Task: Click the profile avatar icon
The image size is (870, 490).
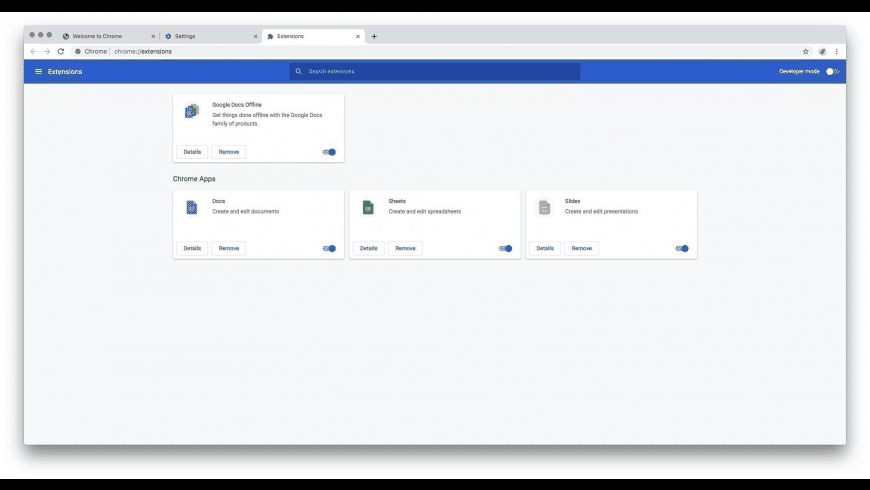Action: click(822, 52)
